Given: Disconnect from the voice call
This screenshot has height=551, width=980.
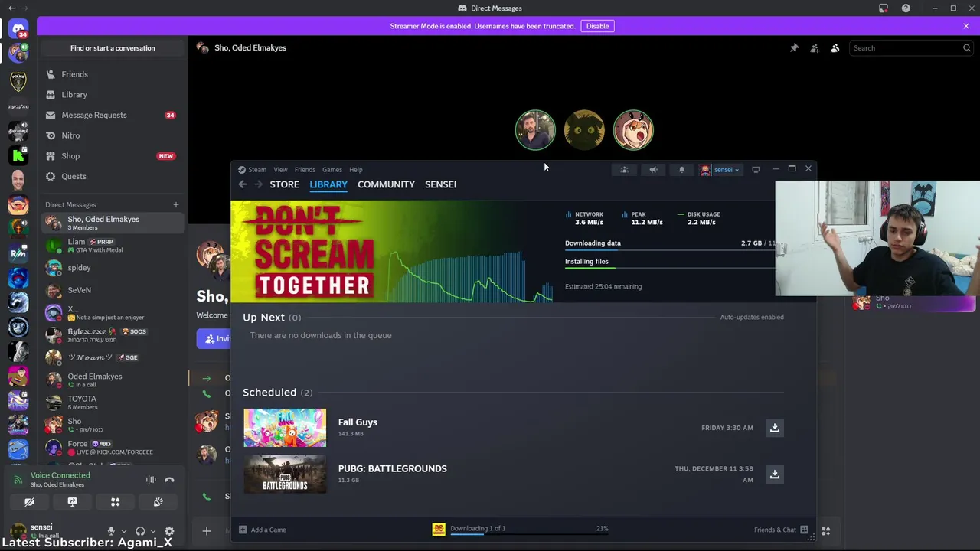Looking at the screenshot, I should pyautogui.click(x=169, y=480).
